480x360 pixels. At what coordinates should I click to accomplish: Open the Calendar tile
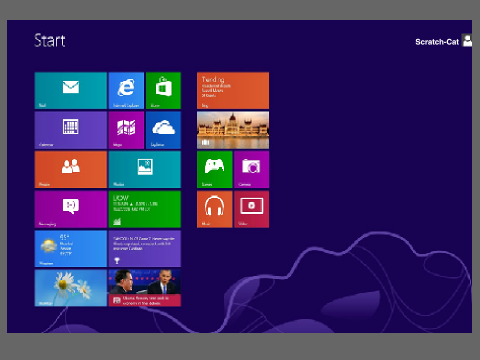coord(71,130)
